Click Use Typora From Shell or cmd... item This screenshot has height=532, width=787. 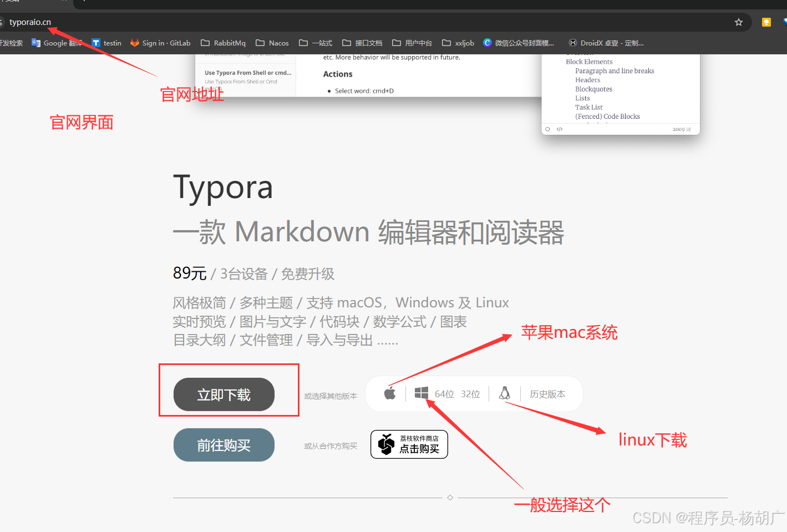click(248, 73)
